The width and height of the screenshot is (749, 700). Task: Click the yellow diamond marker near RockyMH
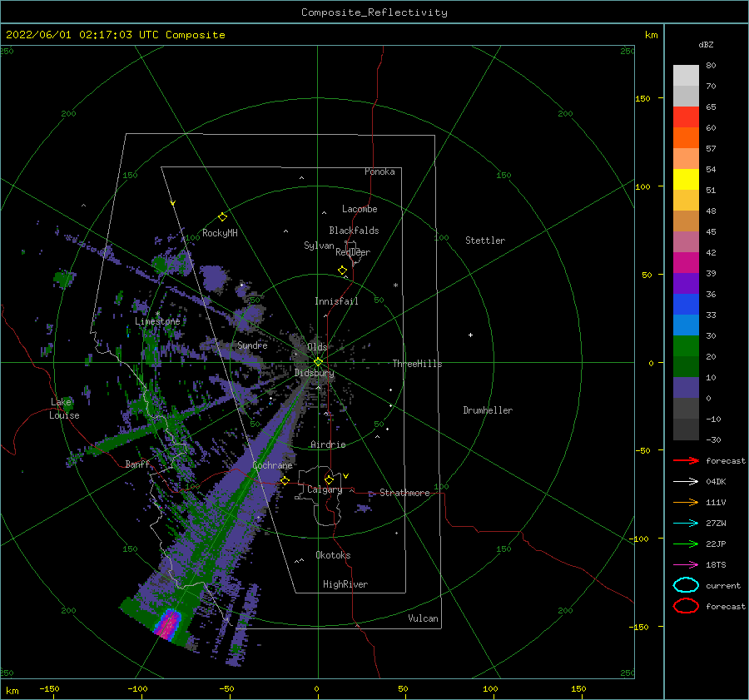coord(222,217)
